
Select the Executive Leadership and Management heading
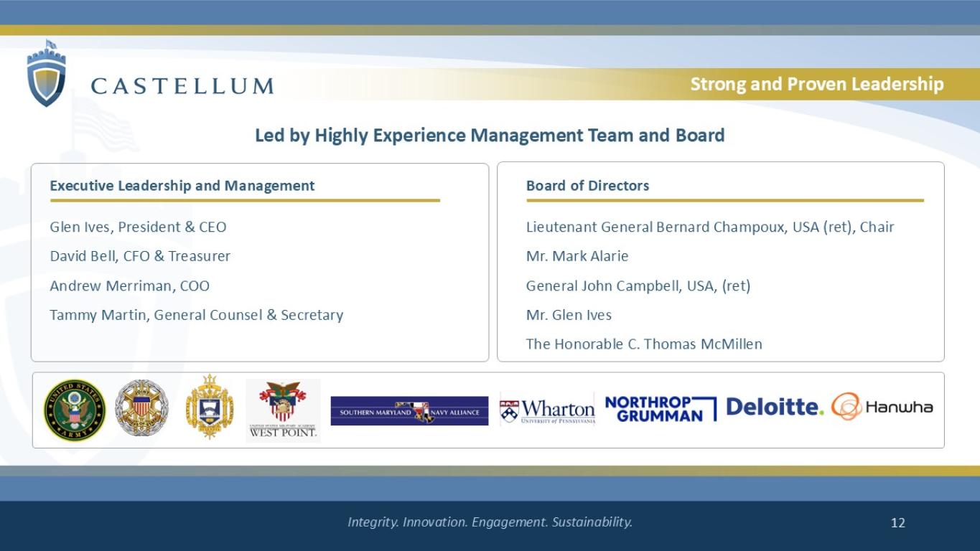coord(182,186)
